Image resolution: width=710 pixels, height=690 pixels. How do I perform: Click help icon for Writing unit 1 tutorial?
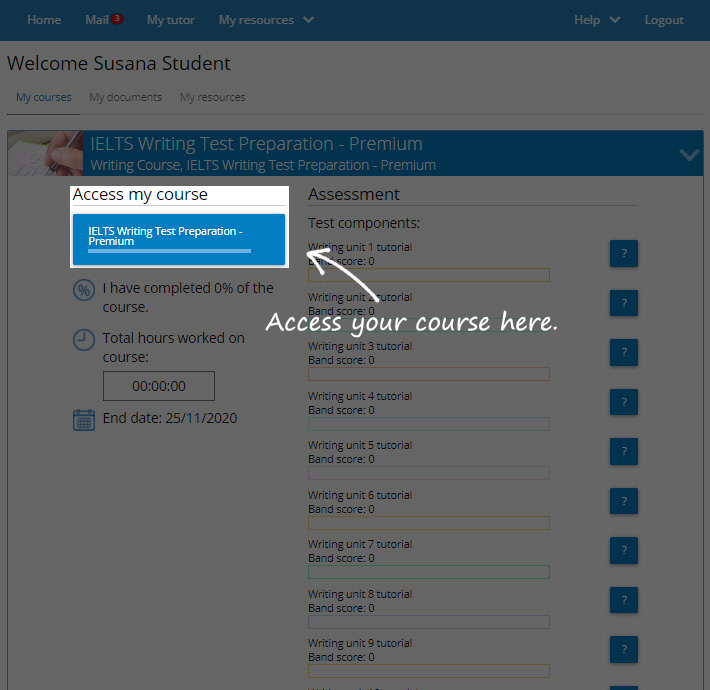coord(623,254)
